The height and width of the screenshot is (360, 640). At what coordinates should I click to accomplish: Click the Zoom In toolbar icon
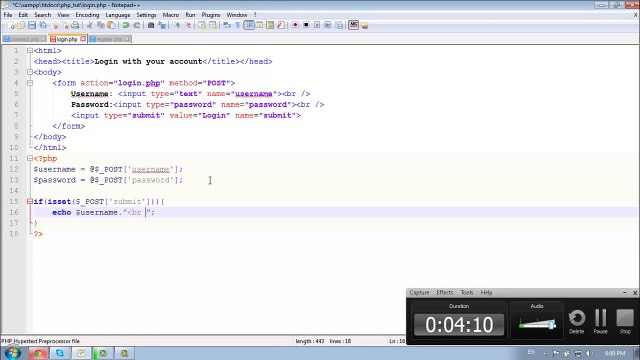pos(178,25)
